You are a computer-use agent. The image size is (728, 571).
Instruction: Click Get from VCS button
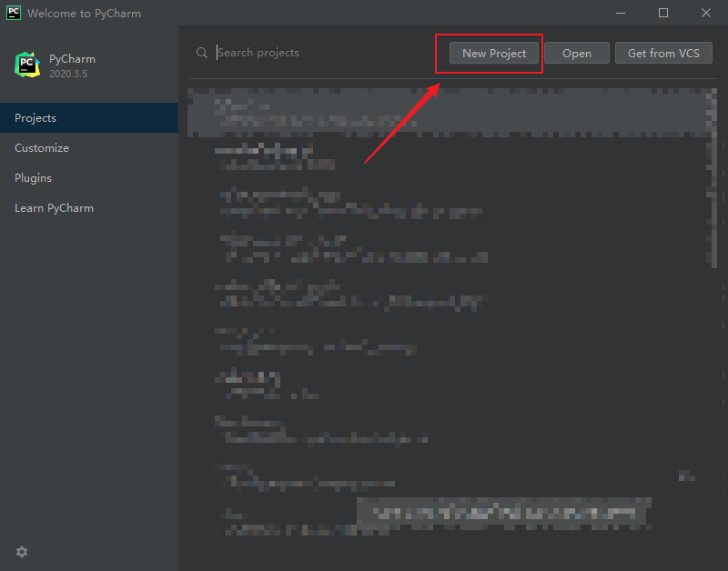663,53
